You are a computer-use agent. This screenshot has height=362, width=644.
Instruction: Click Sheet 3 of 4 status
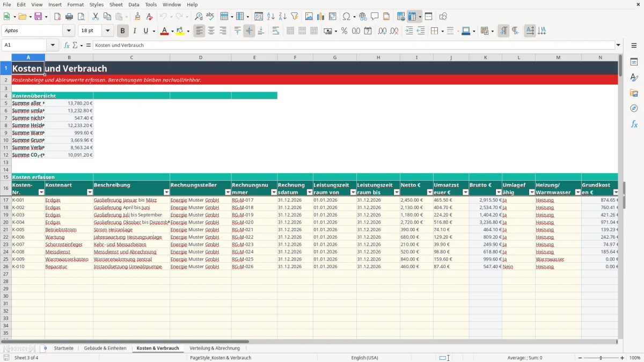[x=26, y=358]
